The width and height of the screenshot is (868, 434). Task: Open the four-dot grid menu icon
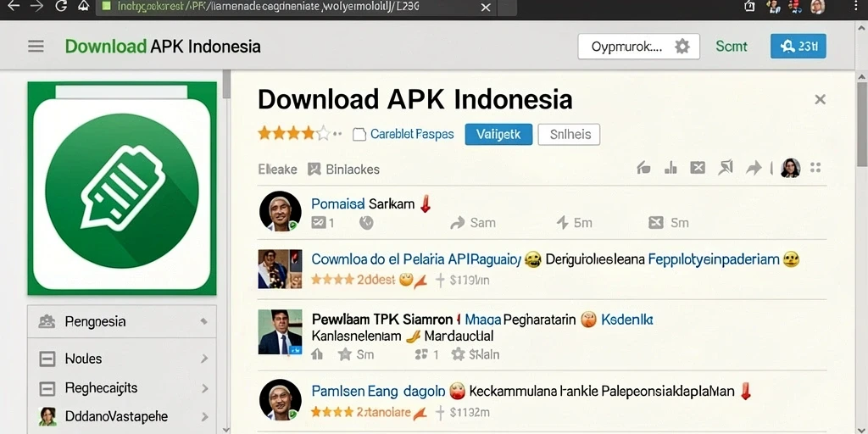[x=815, y=168]
